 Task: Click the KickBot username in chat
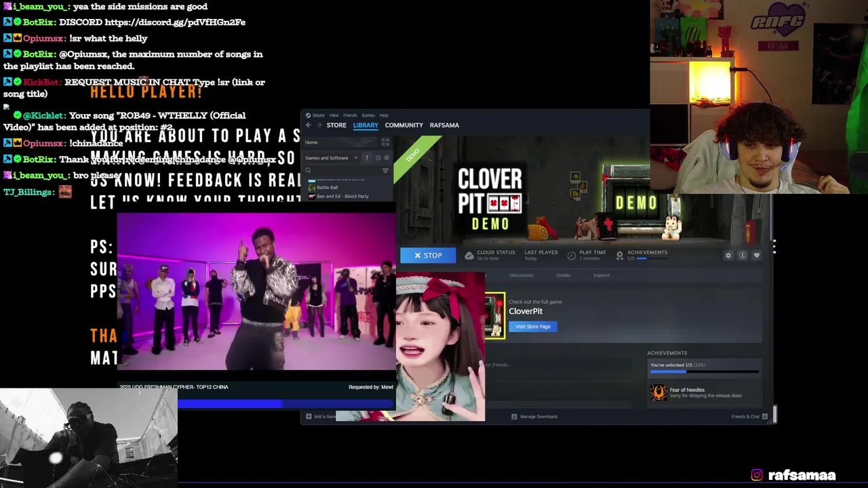pyautogui.click(x=42, y=82)
